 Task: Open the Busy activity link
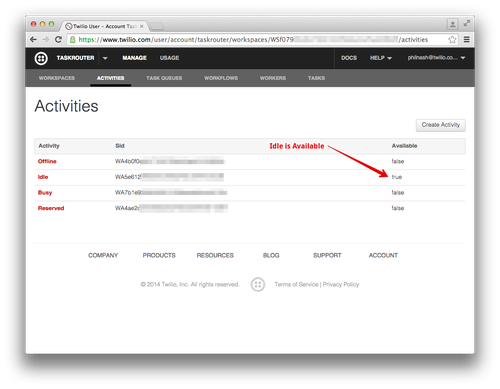coord(45,193)
